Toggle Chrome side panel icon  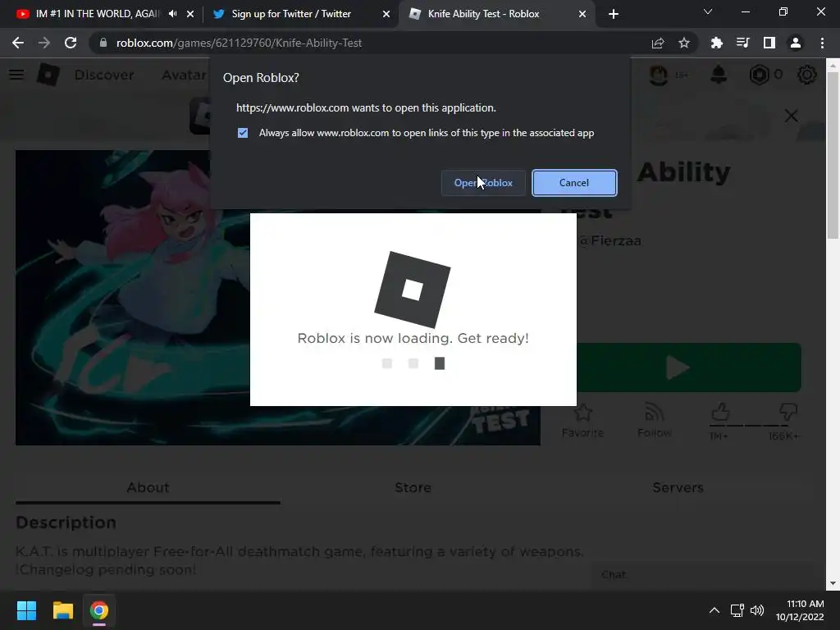click(x=769, y=43)
